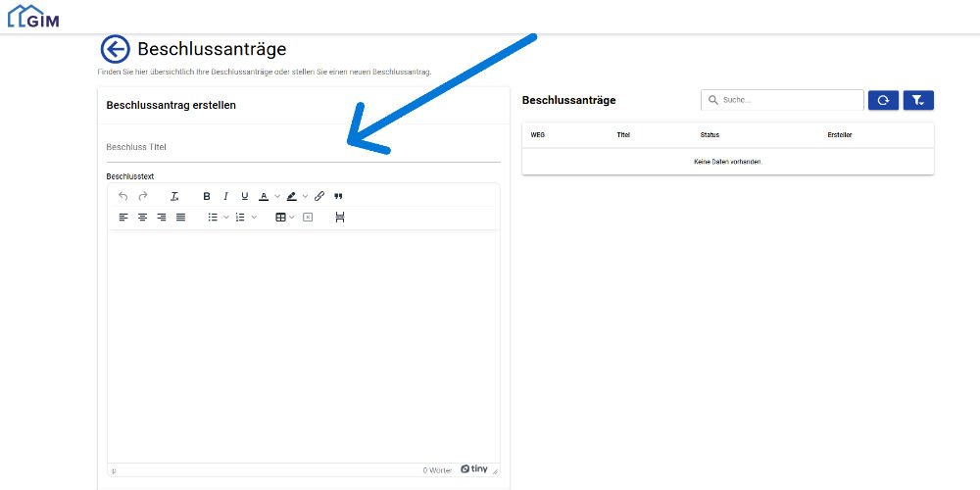Justify the text alignment

pos(180,217)
